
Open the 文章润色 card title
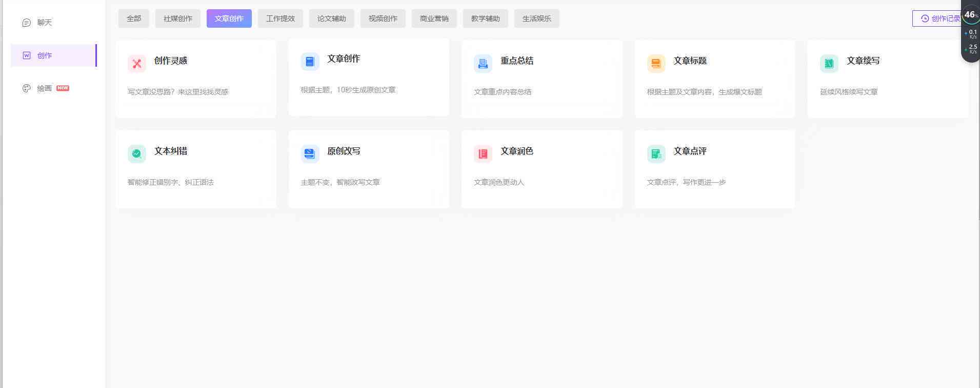(517, 151)
